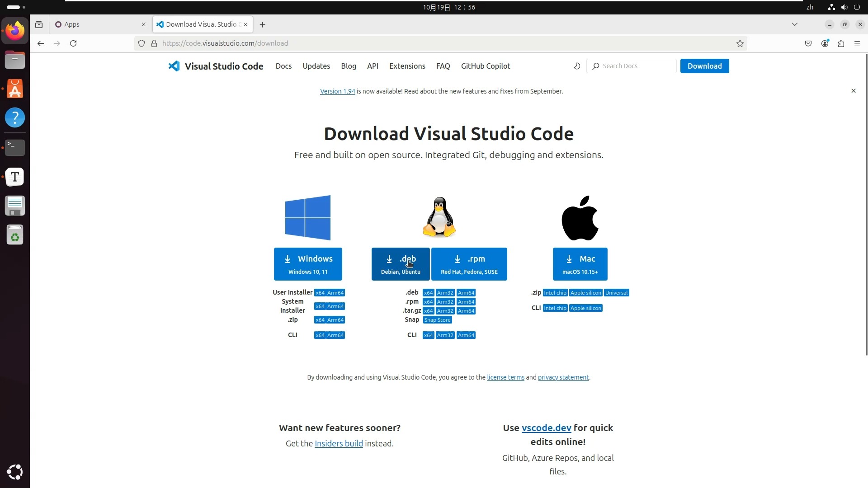Select User Installer x64 for Windows
868x488 pixels.
tap(320, 293)
